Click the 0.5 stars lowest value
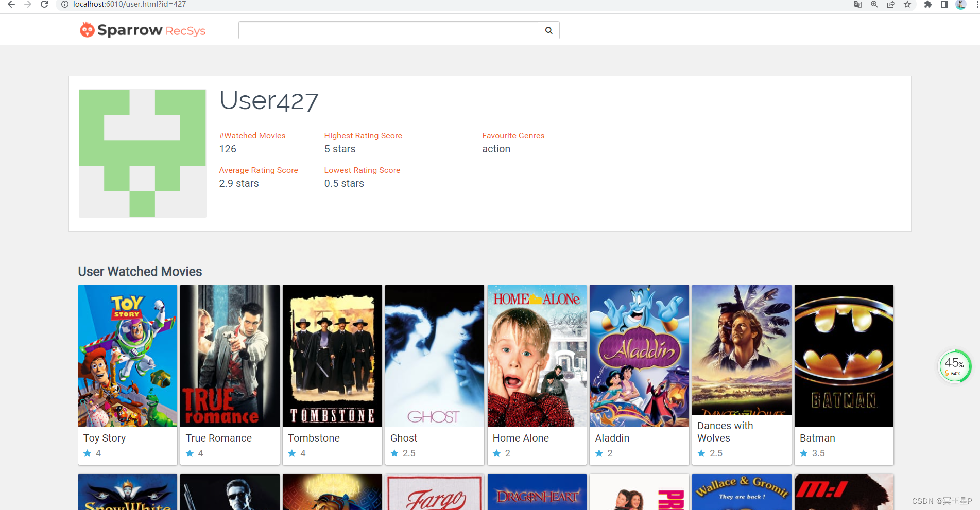Screen dimensions: 980x510 point(344,184)
